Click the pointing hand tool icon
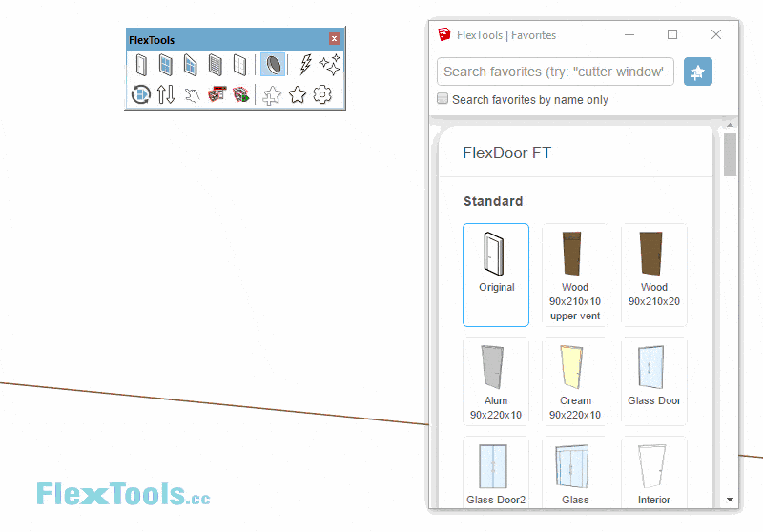The width and height of the screenshot is (763, 532). [193, 94]
